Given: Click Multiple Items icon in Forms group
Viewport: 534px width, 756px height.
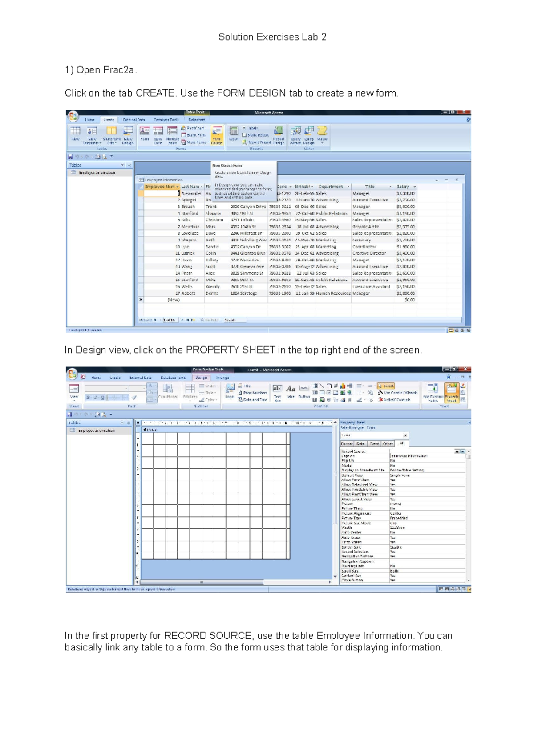Looking at the screenshot, I should (172, 135).
